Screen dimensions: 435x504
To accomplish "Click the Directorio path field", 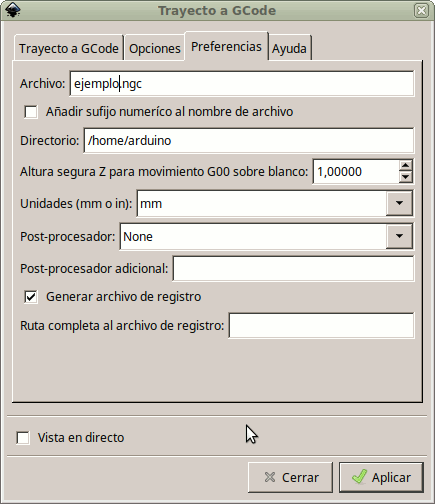I will [249, 141].
